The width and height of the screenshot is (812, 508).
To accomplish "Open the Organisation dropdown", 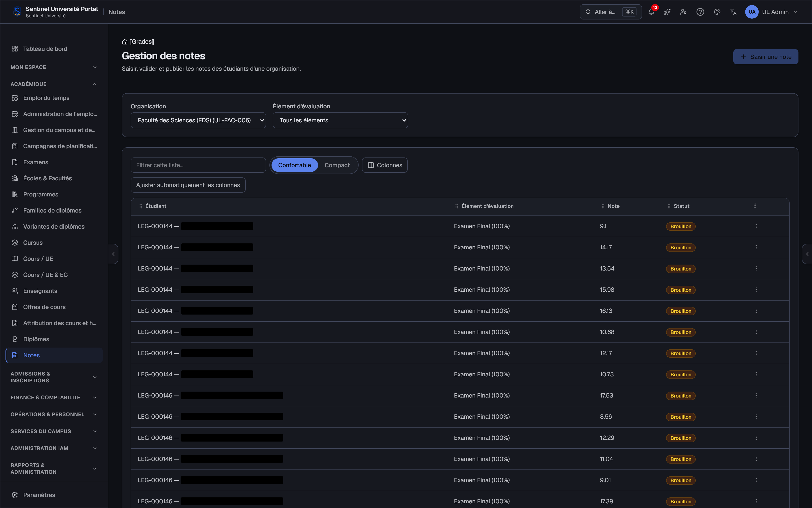I will tap(198, 120).
